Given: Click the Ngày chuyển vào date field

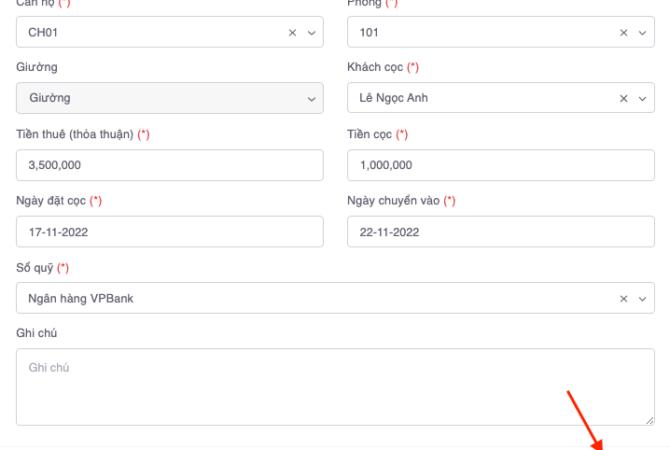Looking at the screenshot, I should [x=500, y=232].
